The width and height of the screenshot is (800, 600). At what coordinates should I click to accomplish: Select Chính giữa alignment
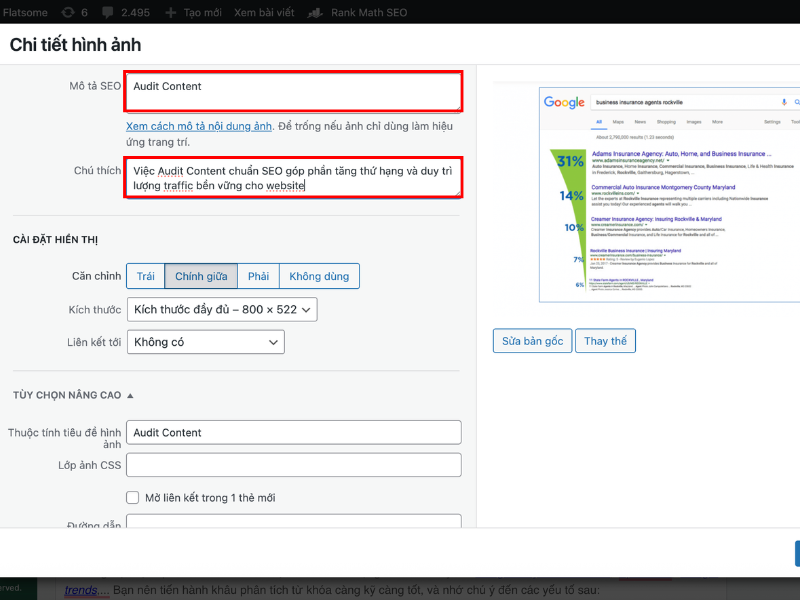(201, 276)
